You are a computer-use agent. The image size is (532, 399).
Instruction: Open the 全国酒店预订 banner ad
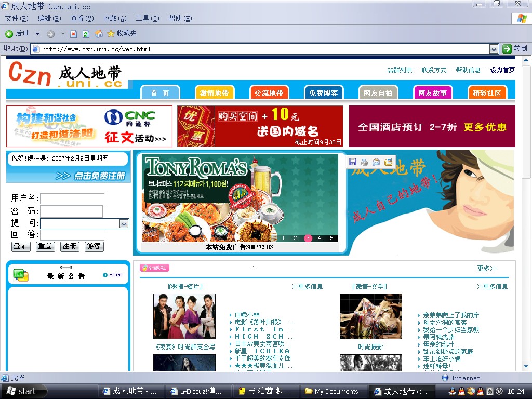tap(432, 126)
